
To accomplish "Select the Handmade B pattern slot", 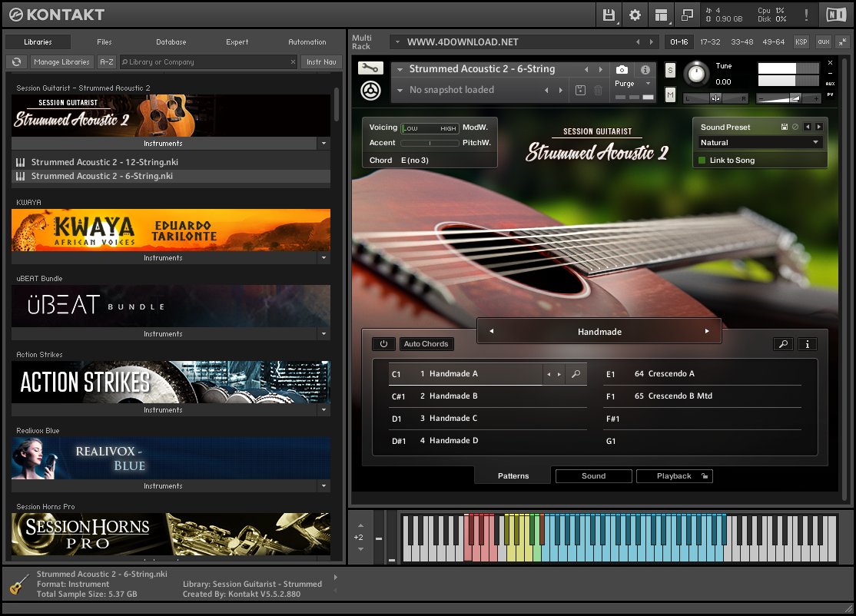I will click(x=487, y=396).
